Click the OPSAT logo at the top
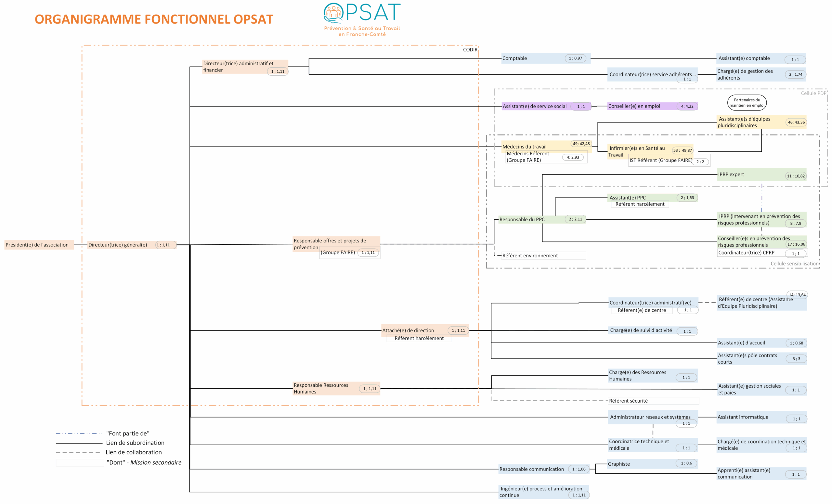Screen dimensions: 832x504 tap(362, 19)
